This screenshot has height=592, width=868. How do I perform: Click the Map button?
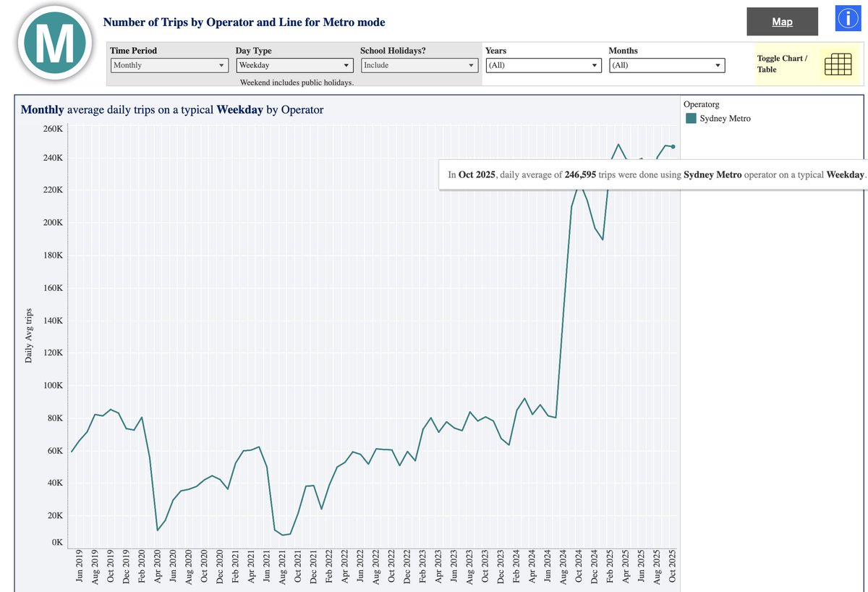(x=782, y=22)
